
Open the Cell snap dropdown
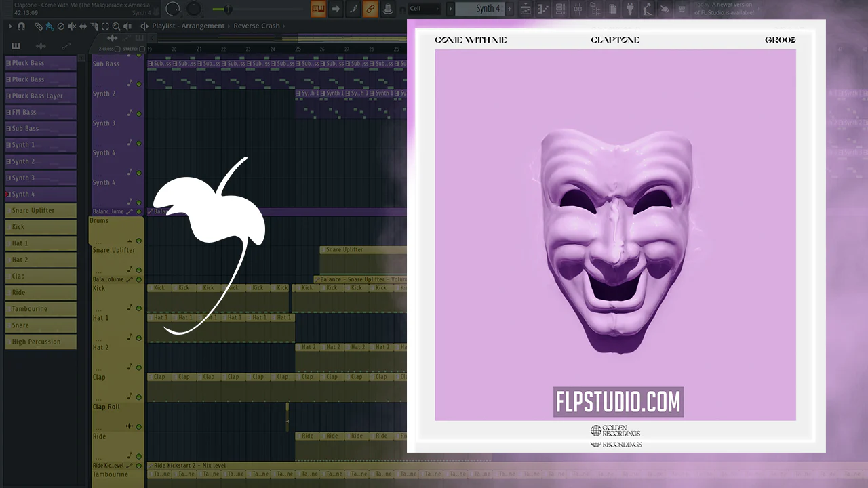click(425, 9)
